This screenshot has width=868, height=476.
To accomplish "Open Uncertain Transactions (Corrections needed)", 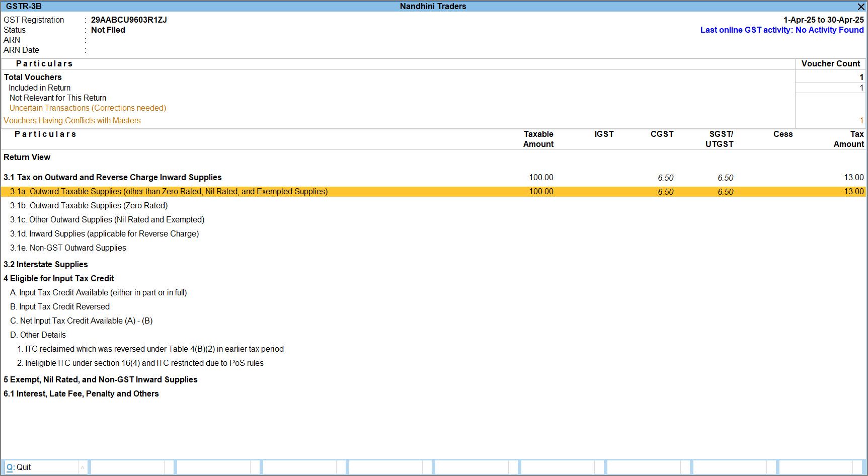I will 88,108.
